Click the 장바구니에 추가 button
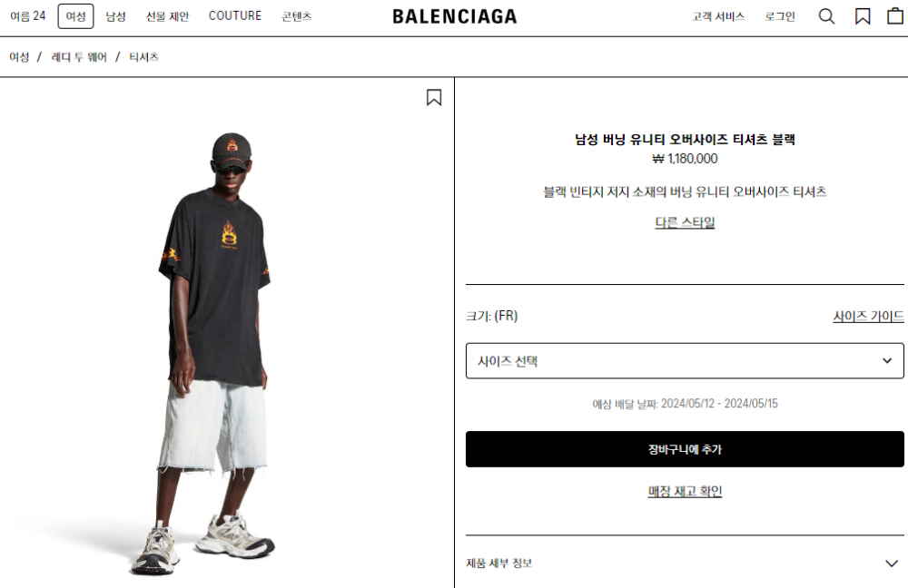The height and width of the screenshot is (588, 908). pos(685,449)
